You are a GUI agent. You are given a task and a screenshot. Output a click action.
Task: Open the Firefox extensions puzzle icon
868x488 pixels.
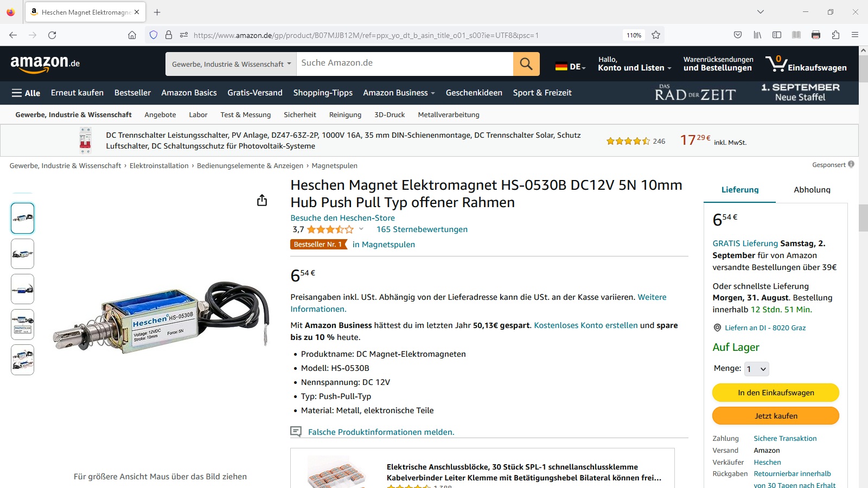click(835, 35)
